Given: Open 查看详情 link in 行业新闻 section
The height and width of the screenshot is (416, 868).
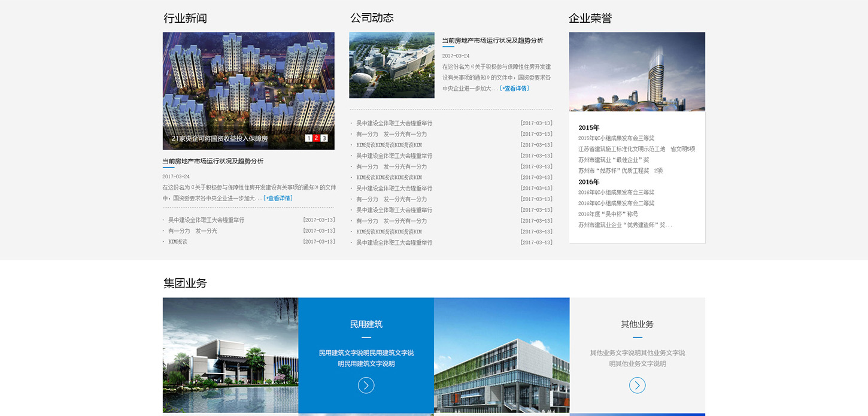Looking at the screenshot, I should tap(278, 198).
